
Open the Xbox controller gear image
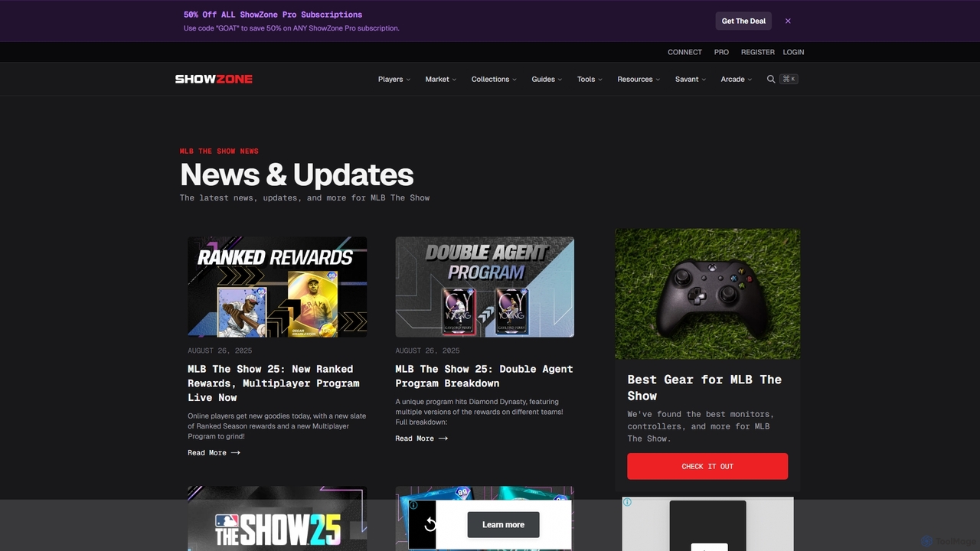(x=707, y=294)
